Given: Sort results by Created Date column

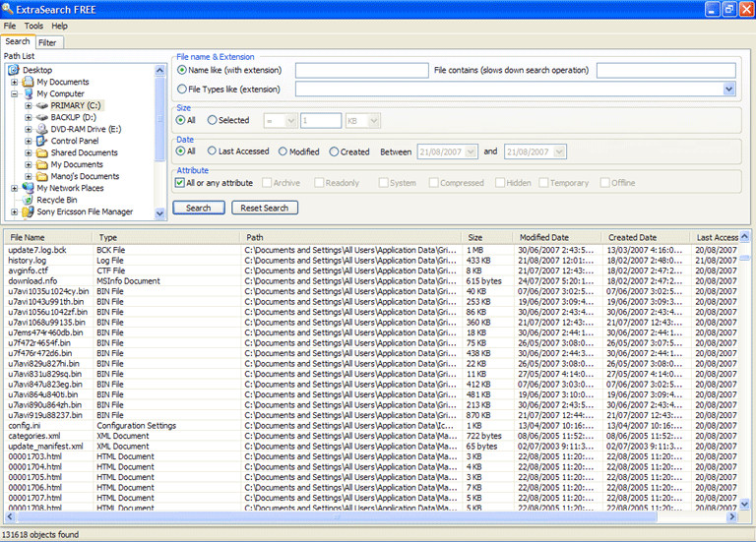Looking at the screenshot, I should click(x=646, y=237).
